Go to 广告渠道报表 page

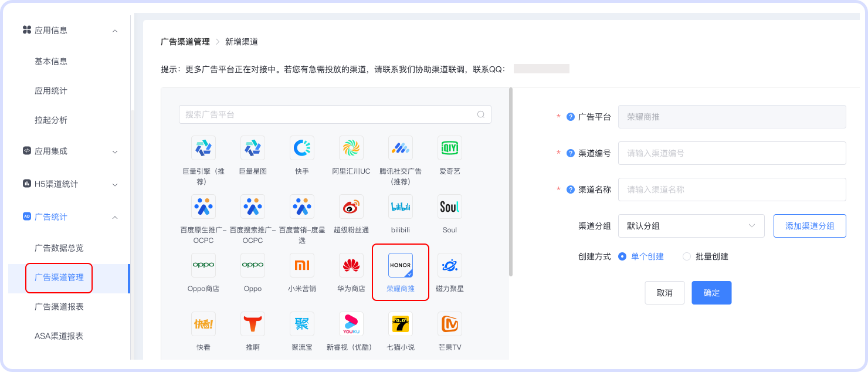[x=59, y=307]
